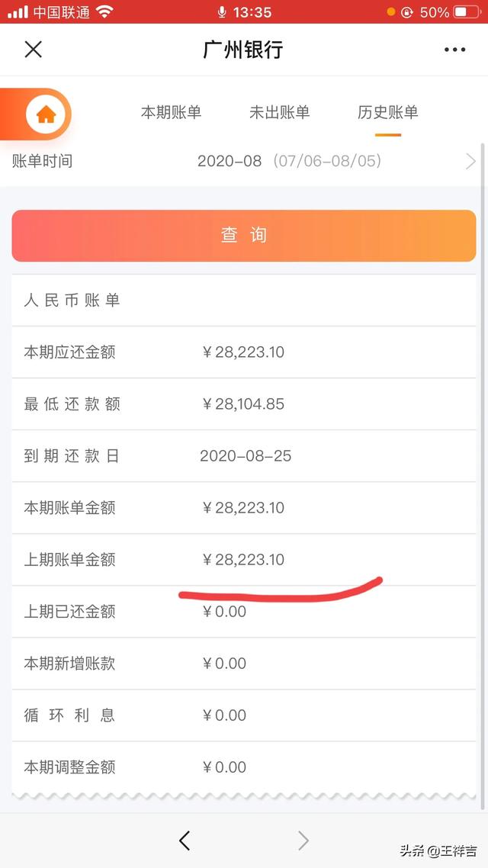The image size is (488, 868).
Task: Go to next bill with the right arrow
Action: (x=303, y=840)
